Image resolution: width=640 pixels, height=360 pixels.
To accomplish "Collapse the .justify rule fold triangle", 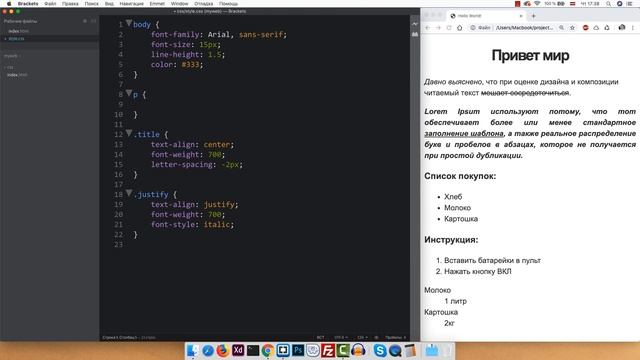I will [129, 193].
